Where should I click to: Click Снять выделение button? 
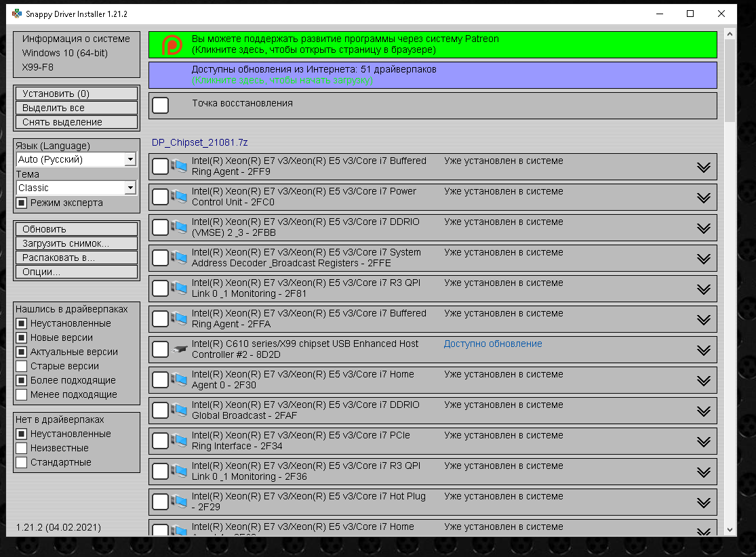(x=77, y=122)
